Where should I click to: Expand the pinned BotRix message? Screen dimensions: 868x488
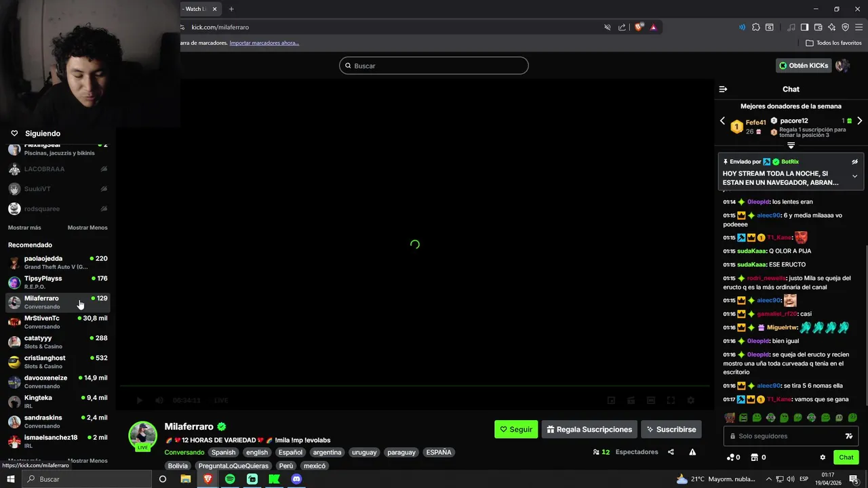(854, 176)
